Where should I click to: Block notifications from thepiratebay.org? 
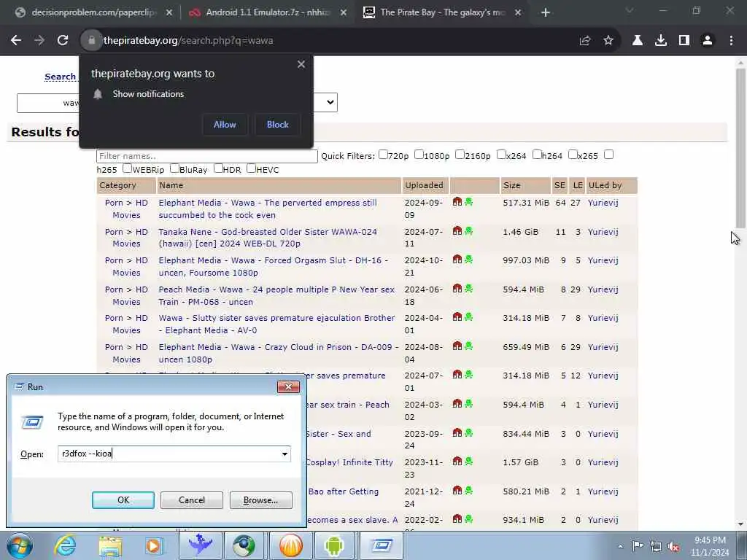point(278,125)
